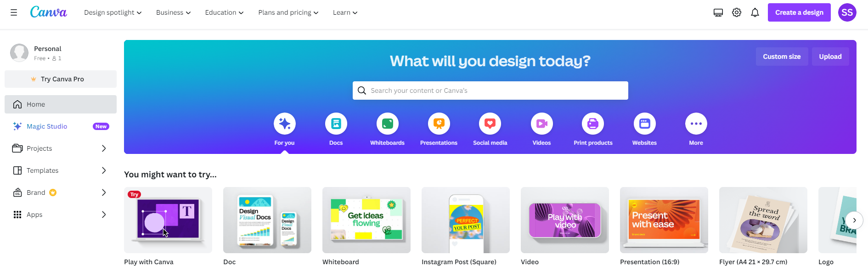This screenshot has width=868, height=272.
Task: Expand the Projects sidebar chevron
Action: coord(104,148)
